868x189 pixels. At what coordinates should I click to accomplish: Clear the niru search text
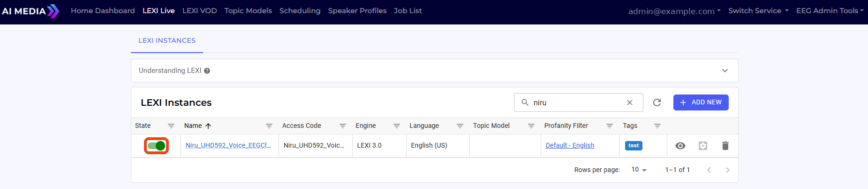630,102
